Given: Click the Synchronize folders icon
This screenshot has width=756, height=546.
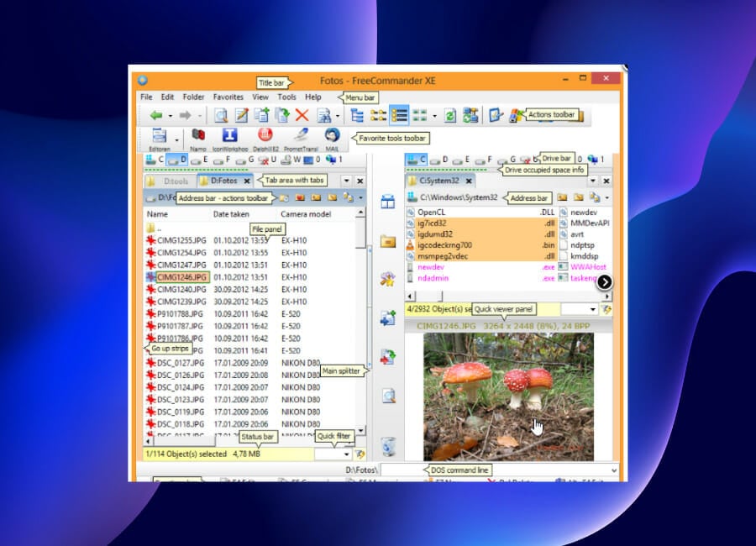Looking at the screenshot, I should [470, 115].
